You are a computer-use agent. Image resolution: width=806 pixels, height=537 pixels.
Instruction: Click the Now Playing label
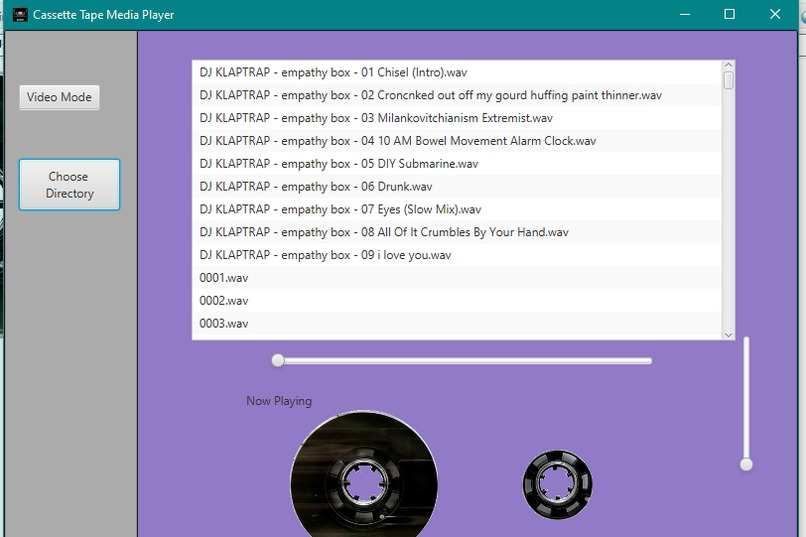tap(279, 401)
